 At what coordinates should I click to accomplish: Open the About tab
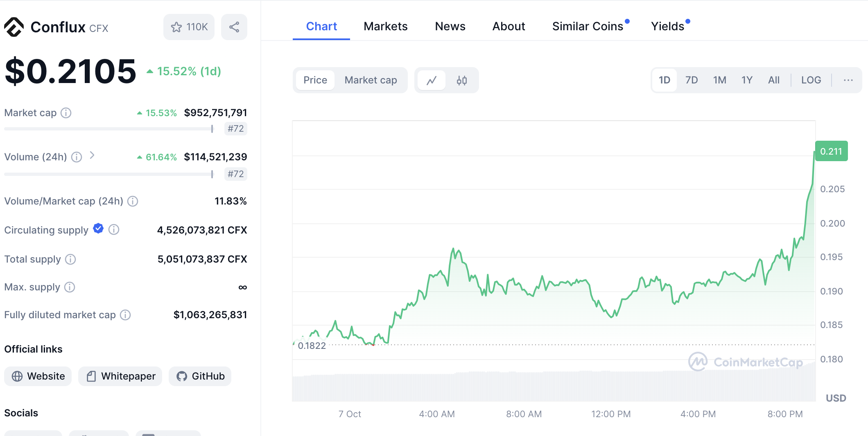[509, 26]
